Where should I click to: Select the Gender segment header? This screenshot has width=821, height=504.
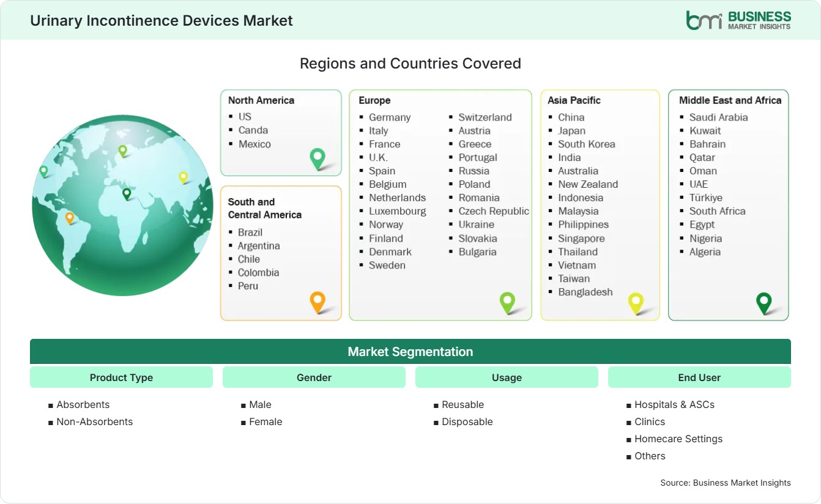click(x=314, y=377)
